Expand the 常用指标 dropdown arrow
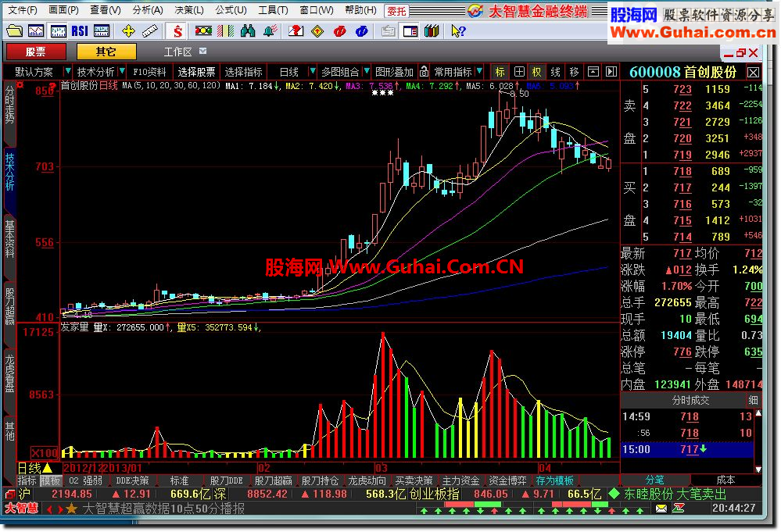The height and width of the screenshot is (532, 781). [478, 72]
